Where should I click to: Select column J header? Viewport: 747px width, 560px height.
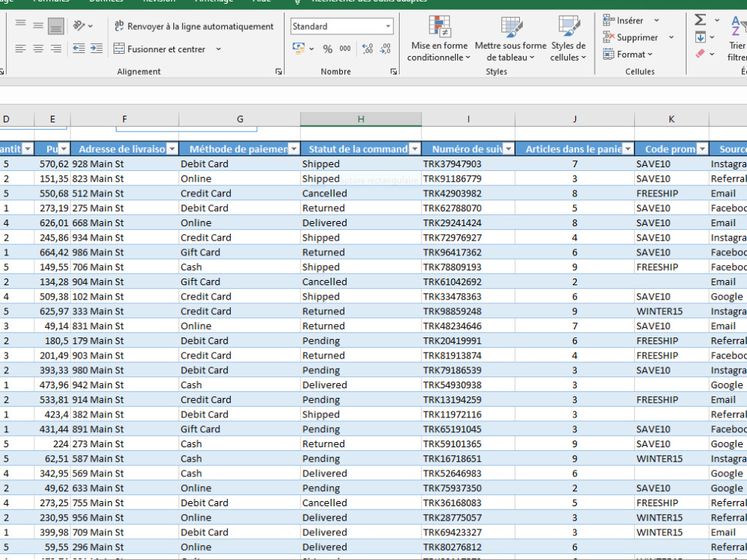574,119
